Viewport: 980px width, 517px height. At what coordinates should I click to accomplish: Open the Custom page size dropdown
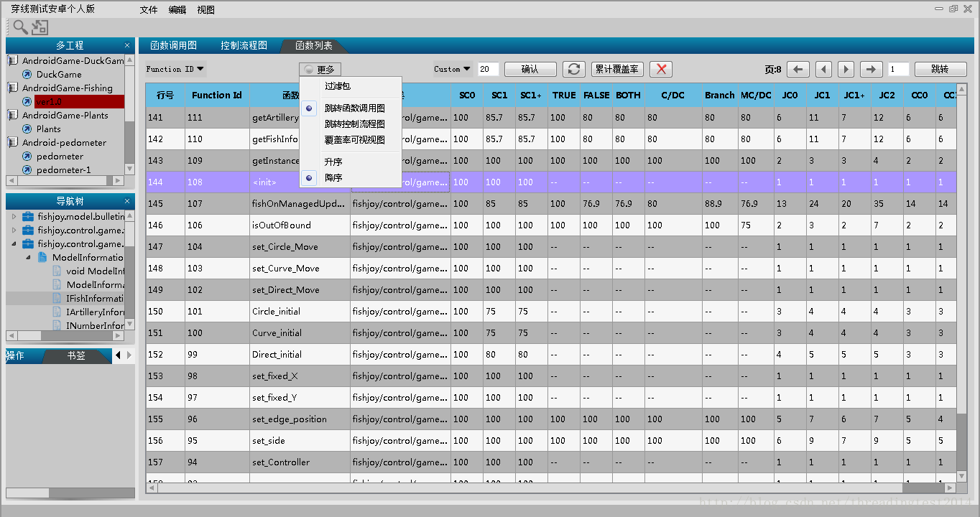tap(453, 70)
